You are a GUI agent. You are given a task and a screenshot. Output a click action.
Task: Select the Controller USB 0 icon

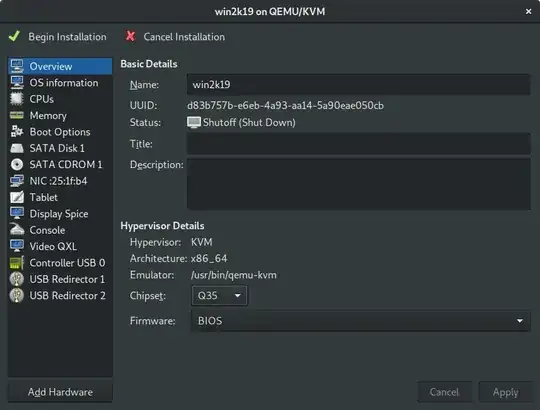(17, 263)
